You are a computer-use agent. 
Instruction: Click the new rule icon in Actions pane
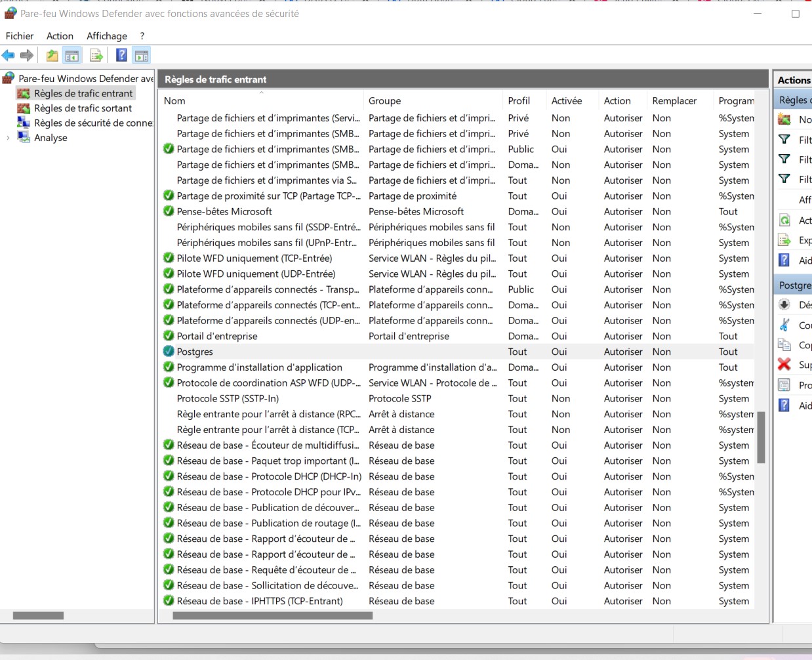tap(784, 119)
